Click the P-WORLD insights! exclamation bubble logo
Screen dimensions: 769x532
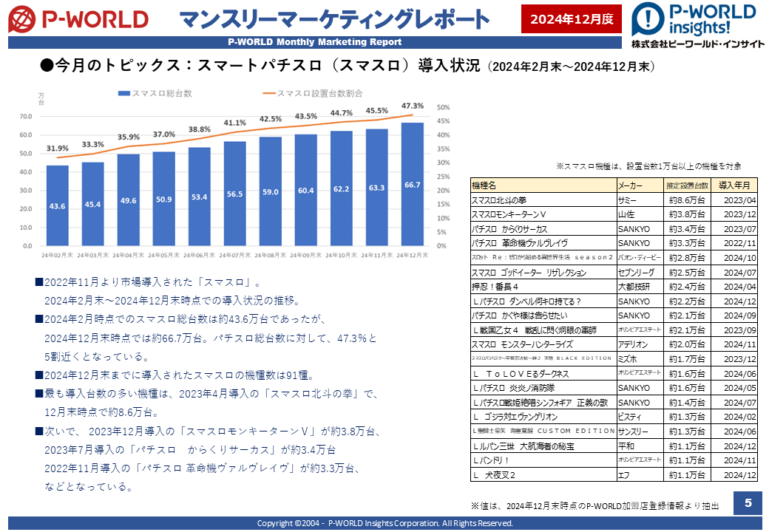[648, 18]
